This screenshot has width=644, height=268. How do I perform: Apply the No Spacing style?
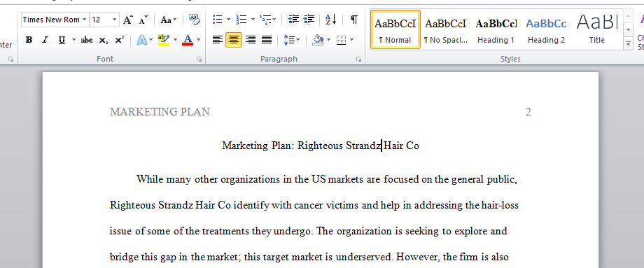[x=446, y=29]
